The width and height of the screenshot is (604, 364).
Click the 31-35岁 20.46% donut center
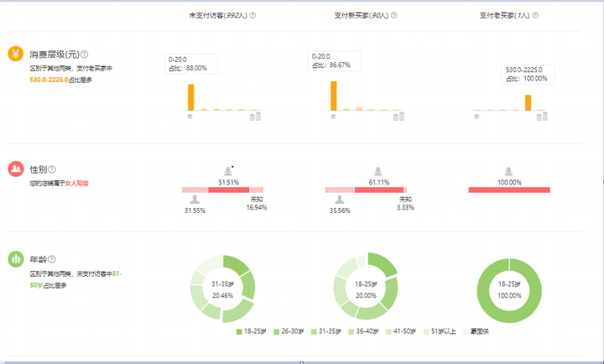[222, 289]
